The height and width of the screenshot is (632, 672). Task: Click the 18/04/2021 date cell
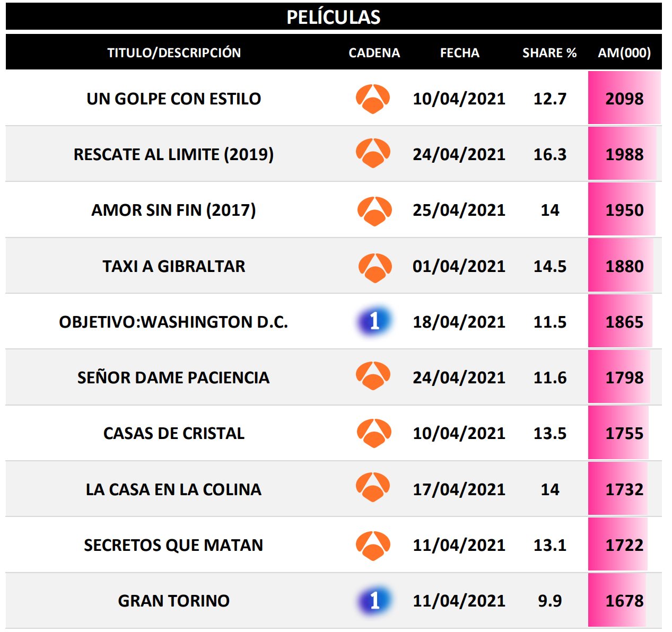click(459, 322)
